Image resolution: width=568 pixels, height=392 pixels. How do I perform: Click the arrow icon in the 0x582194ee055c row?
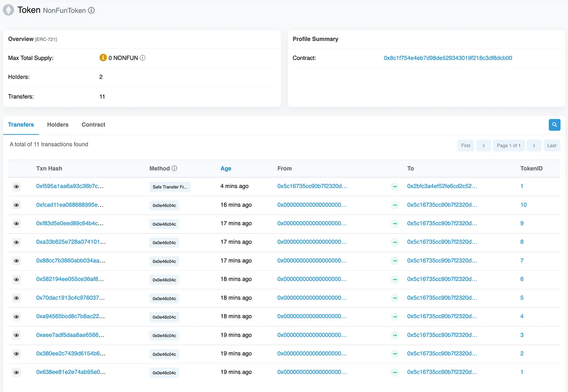click(395, 280)
